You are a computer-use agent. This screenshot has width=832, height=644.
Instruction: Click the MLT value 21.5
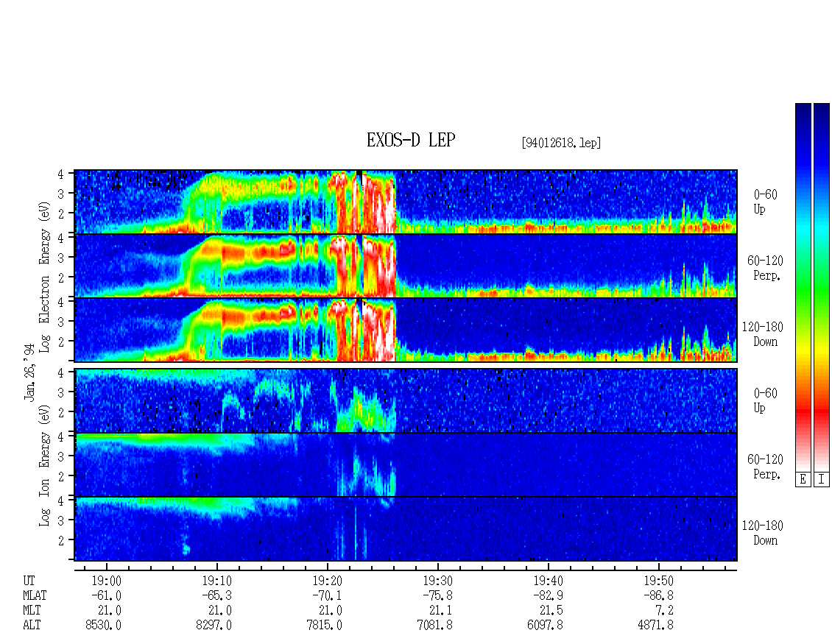click(x=551, y=610)
